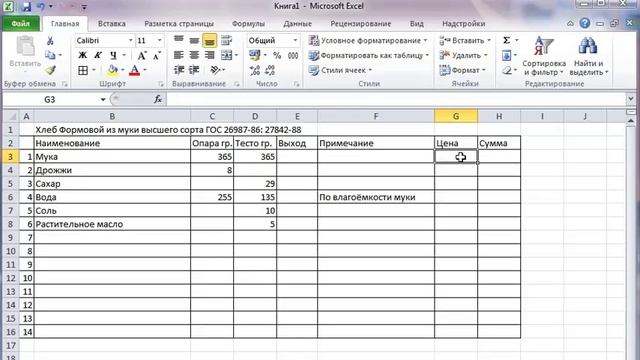The height and width of the screenshot is (360, 640).
Task: Click the Select All corner button
Action: [x=11, y=116]
